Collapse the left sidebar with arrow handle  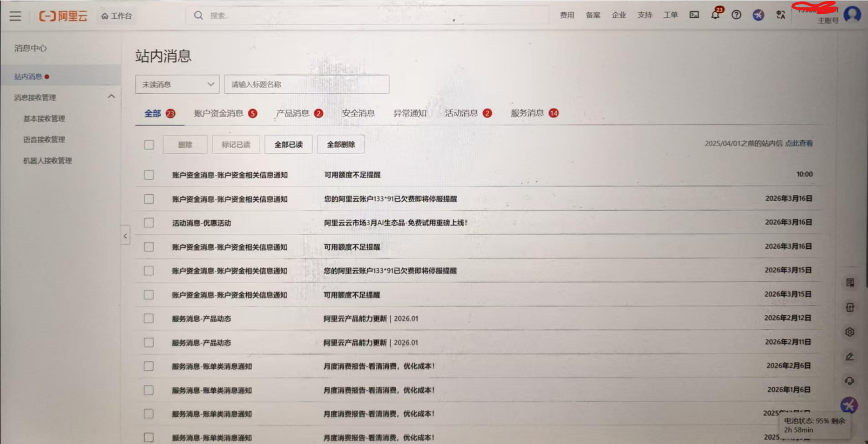pyautogui.click(x=125, y=235)
